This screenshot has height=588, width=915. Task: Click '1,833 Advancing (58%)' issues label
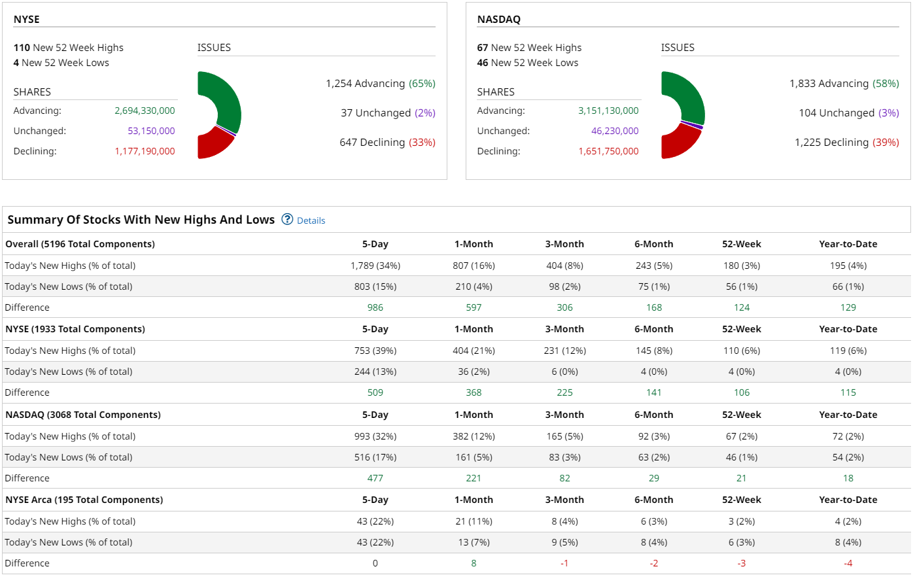pyautogui.click(x=844, y=83)
